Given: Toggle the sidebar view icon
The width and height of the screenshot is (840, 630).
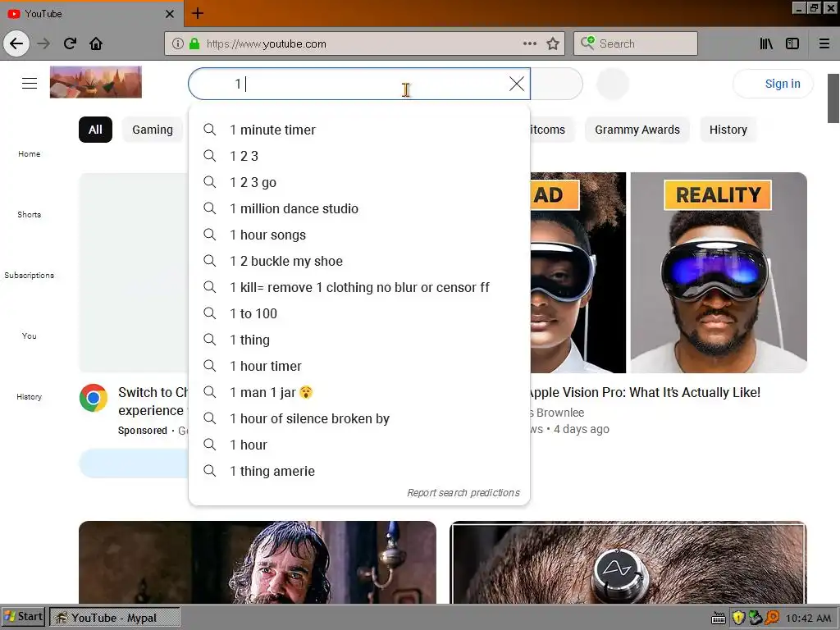Looking at the screenshot, I should click(792, 43).
